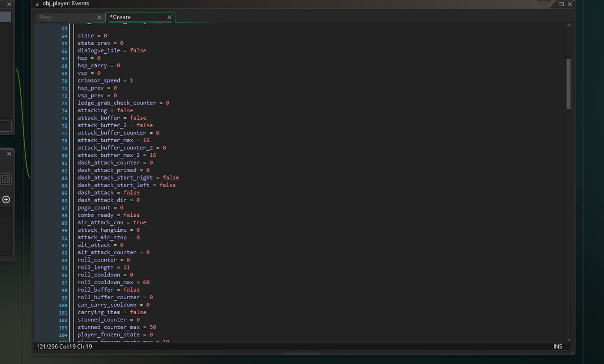
Task: Click the state_prev = 0 line
Action: 100,43
